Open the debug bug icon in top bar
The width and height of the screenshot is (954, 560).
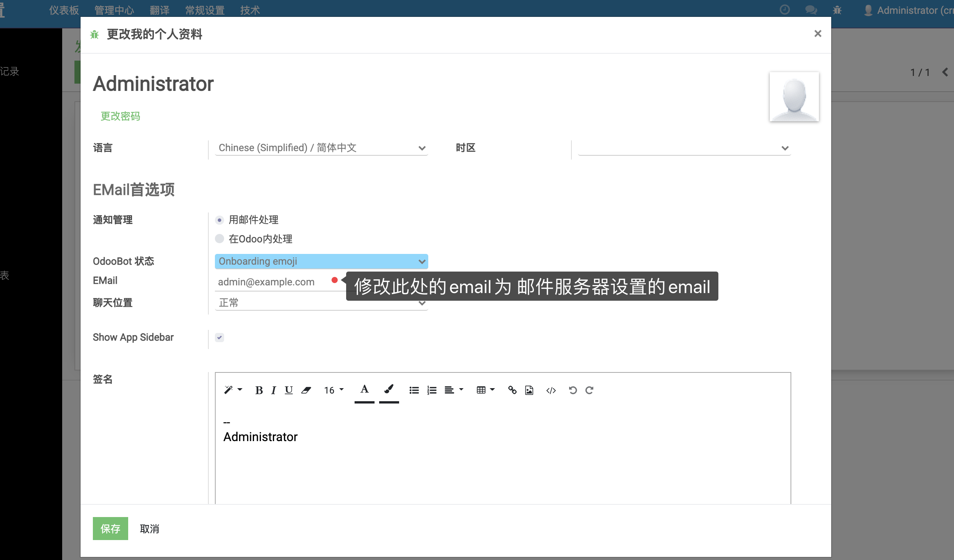pos(837,10)
